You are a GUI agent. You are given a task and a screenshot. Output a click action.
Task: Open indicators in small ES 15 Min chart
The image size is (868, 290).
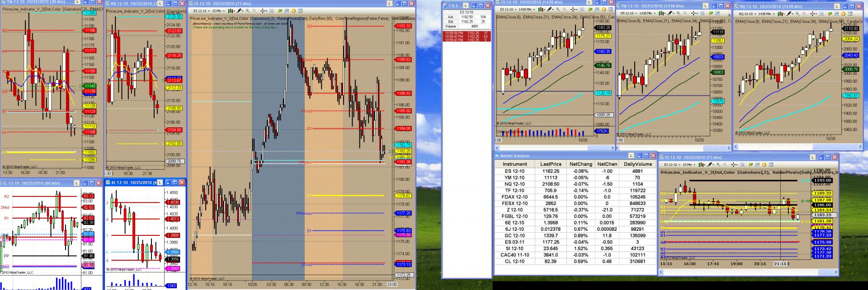point(750,164)
